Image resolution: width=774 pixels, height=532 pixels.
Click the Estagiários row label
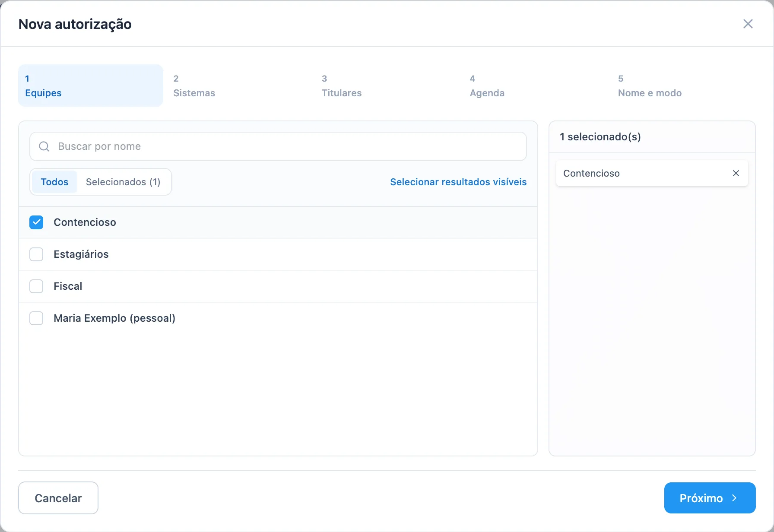coord(81,254)
